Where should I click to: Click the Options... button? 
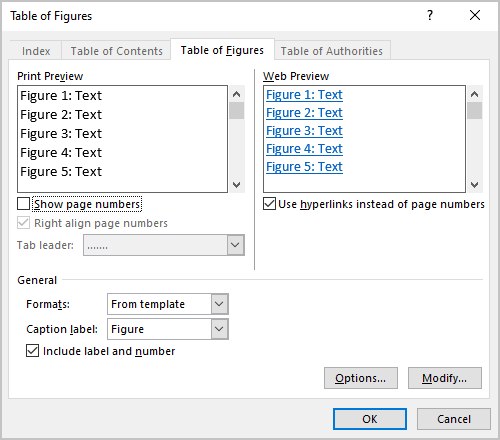tap(361, 378)
